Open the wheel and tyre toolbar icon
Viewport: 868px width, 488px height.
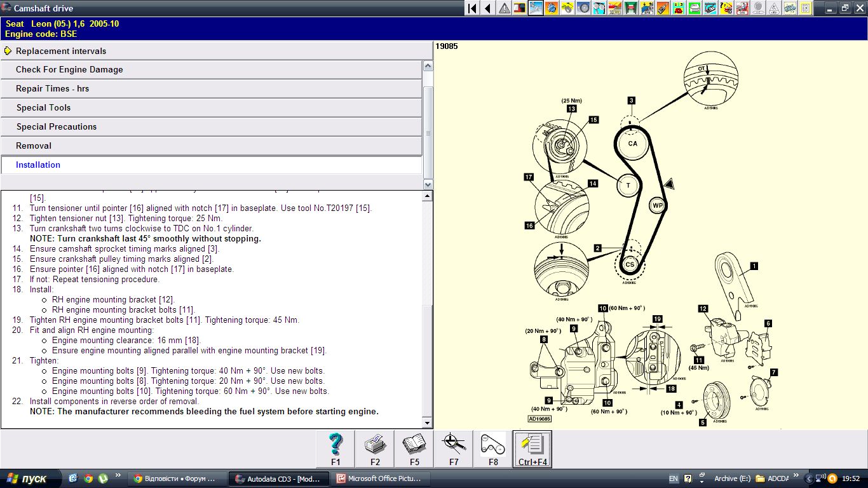[583, 8]
